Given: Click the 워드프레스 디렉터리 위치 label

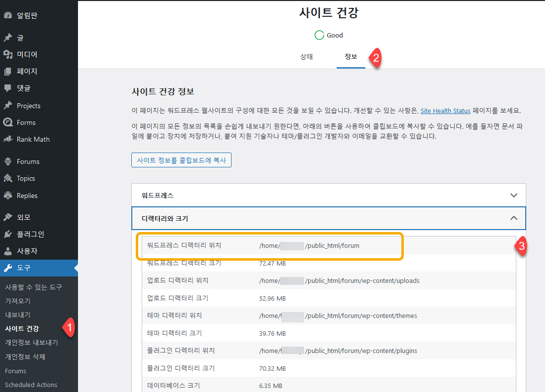Looking at the screenshot, I should (184, 245).
